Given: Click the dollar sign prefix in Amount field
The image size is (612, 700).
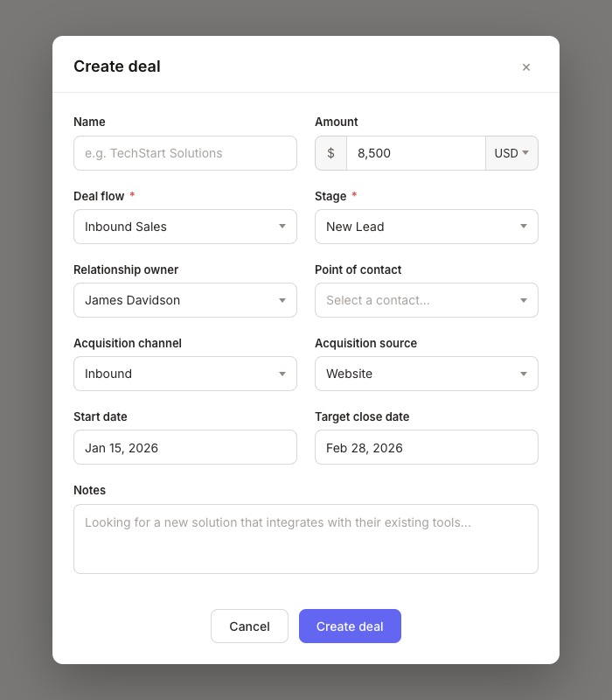Looking at the screenshot, I should [x=330, y=152].
